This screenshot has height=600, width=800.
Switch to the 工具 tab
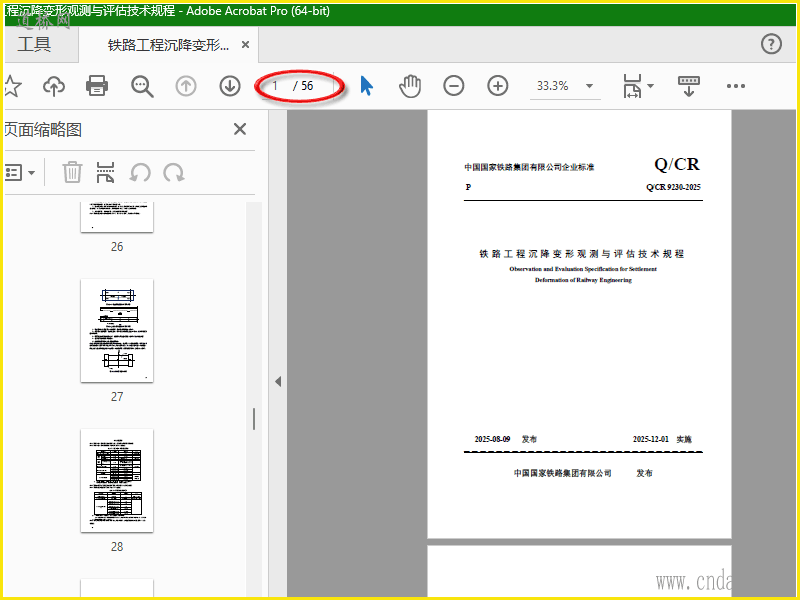[34, 44]
